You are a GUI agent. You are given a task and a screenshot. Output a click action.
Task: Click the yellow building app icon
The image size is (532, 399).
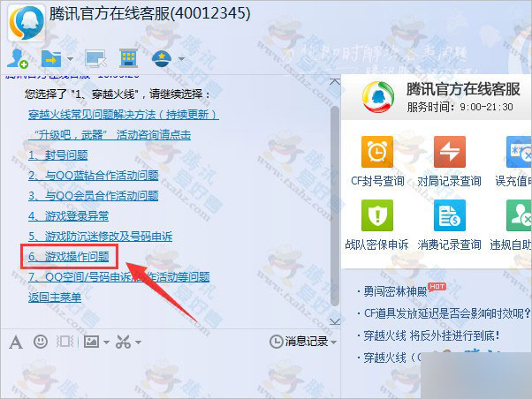tap(129, 58)
